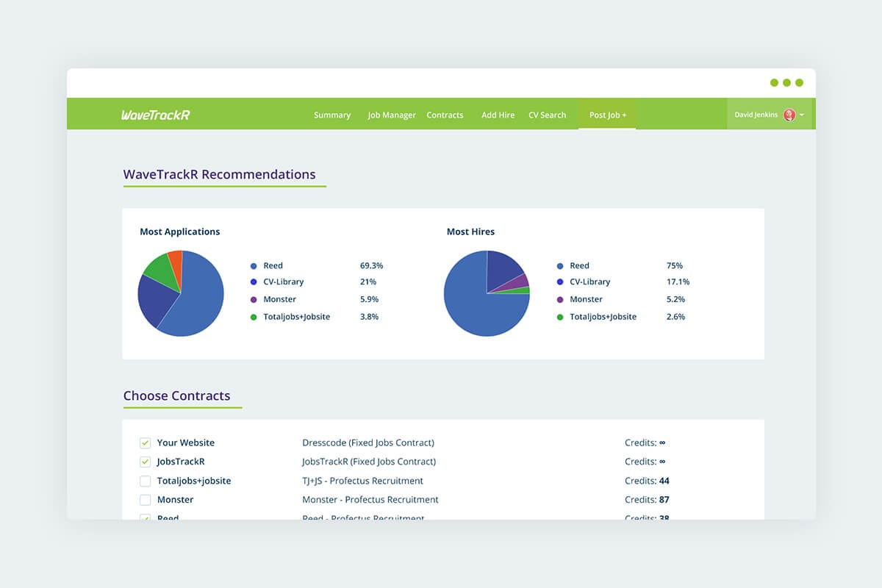Switch to the Job Manager tab

point(392,115)
